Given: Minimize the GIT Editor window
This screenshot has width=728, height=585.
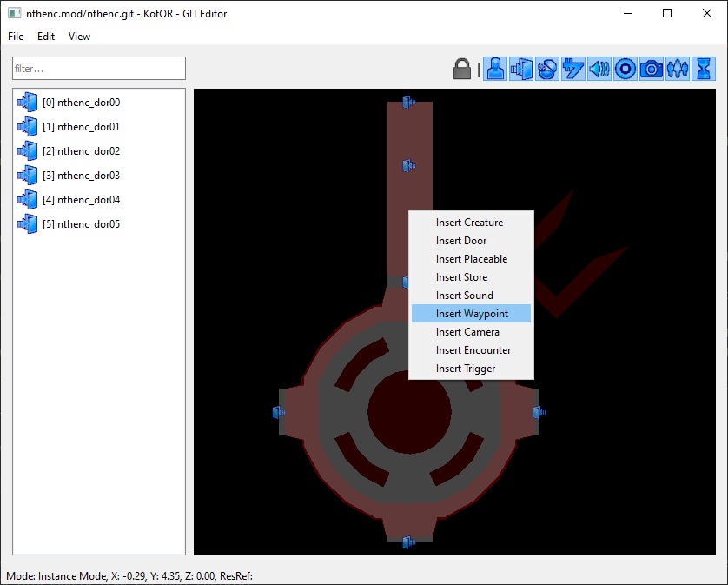Looking at the screenshot, I should pyautogui.click(x=628, y=14).
